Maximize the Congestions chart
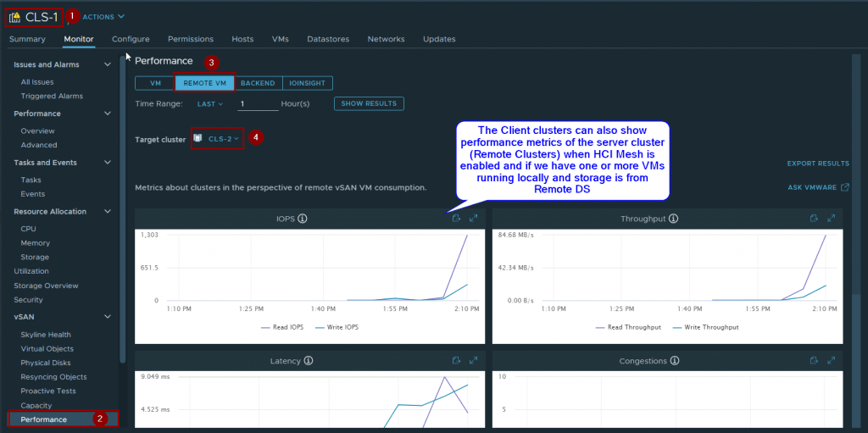Image resolution: width=868 pixels, height=433 pixels. click(x=832, y=360)
